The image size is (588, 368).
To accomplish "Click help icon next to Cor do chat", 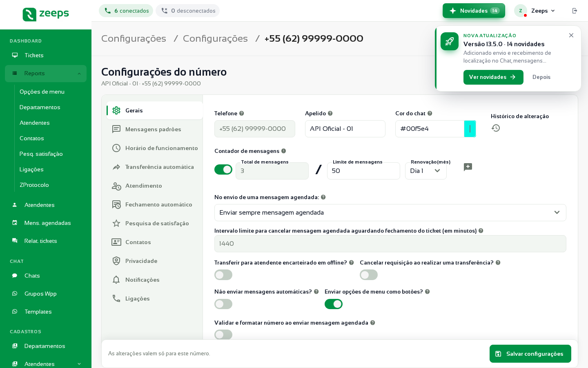I will click(430, 113).
